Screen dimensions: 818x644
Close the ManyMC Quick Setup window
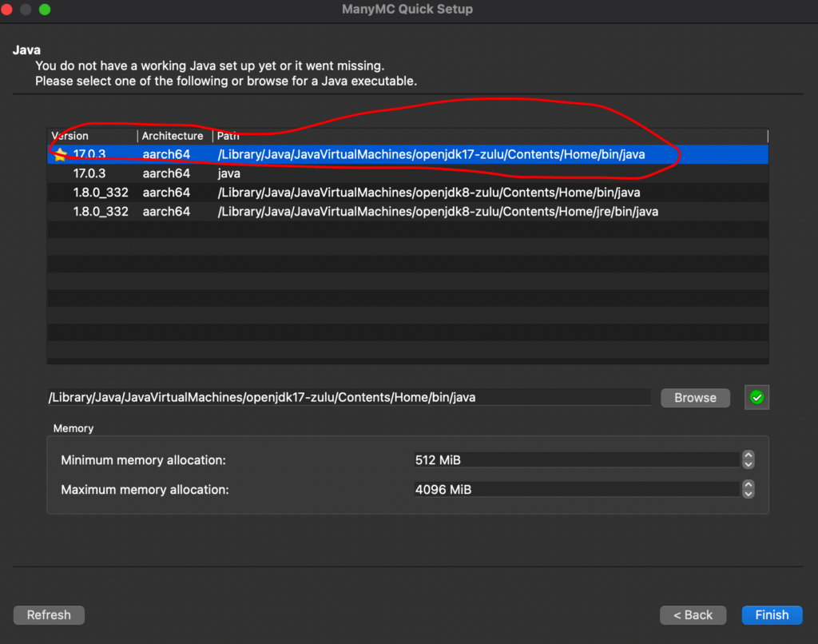6,10
